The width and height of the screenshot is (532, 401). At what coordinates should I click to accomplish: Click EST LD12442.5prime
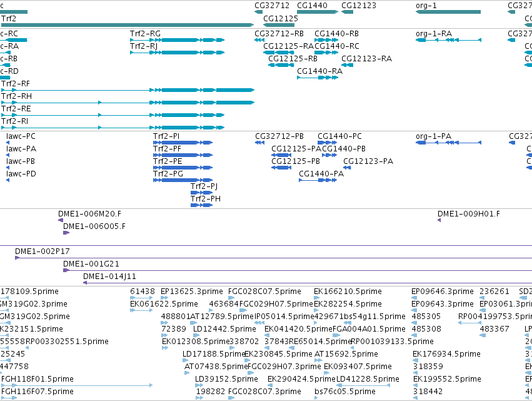coord(197,335)
